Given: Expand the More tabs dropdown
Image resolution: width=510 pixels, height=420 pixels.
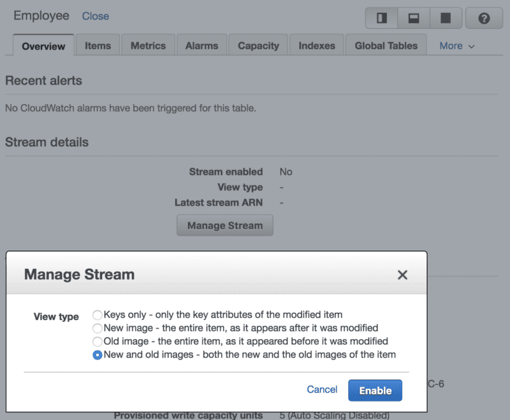Looking at the screenshot, I should pyautogui.click(x=457, y=46).
